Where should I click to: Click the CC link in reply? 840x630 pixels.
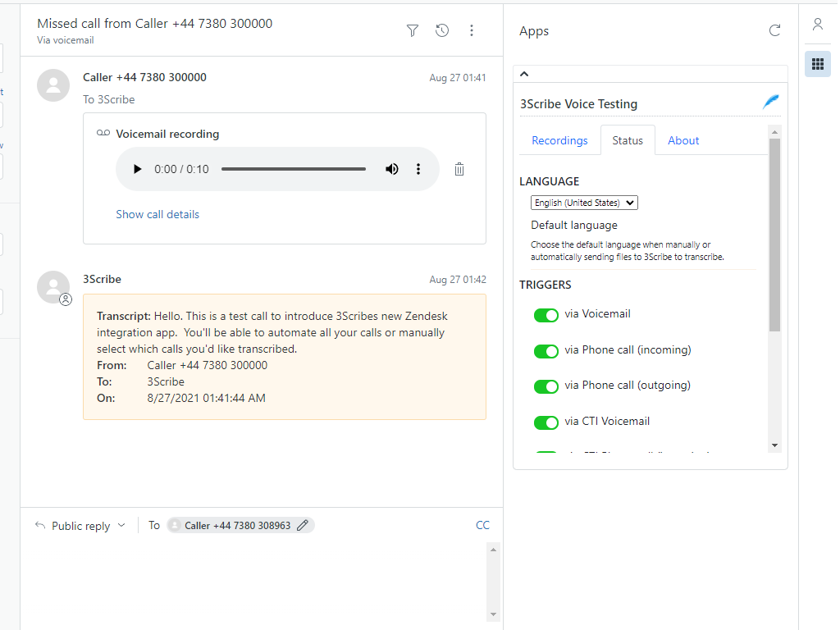click(482, 525)
